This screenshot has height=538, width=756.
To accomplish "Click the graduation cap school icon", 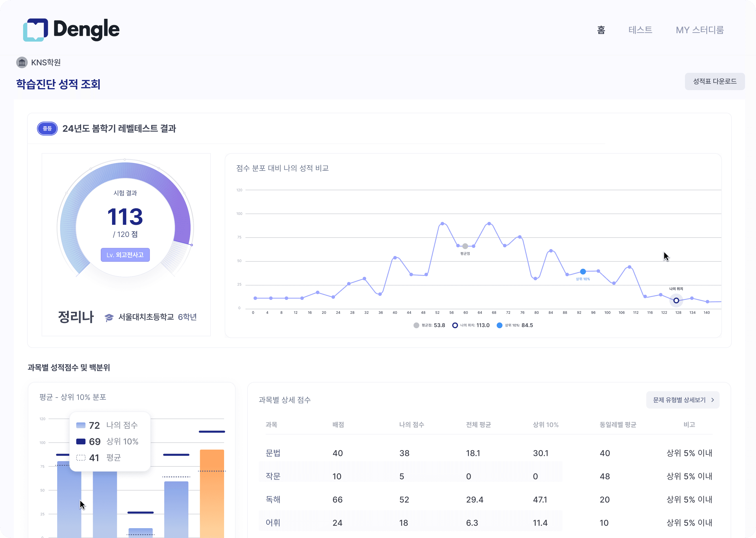I will (109, 317).
